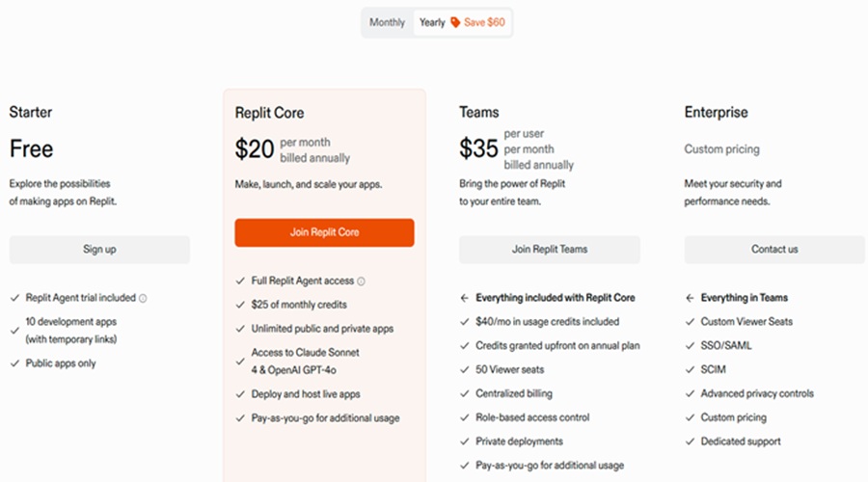The image size is (868, 482).
Task: Click Sign up for Starter plan
Action: pos(99,249)
